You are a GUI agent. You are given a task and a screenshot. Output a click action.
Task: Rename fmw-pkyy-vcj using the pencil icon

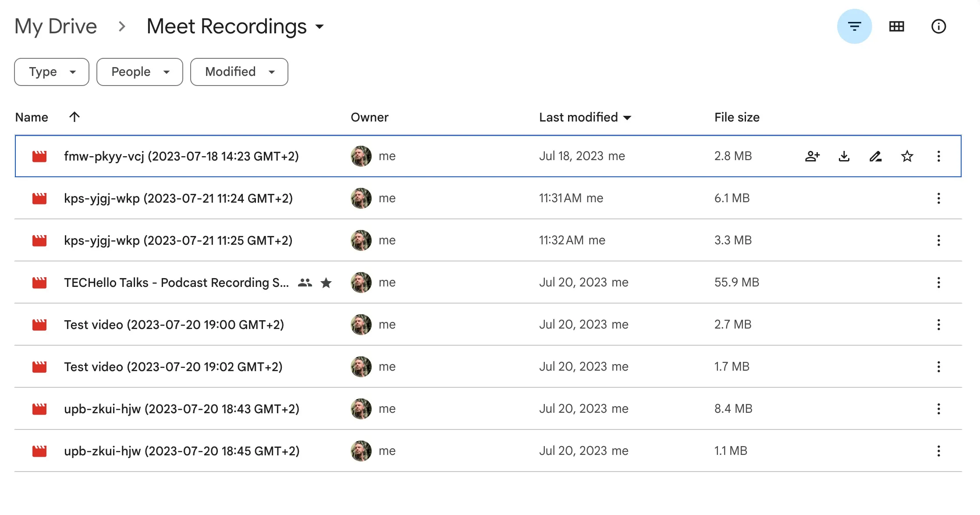[x=876, y=156]
